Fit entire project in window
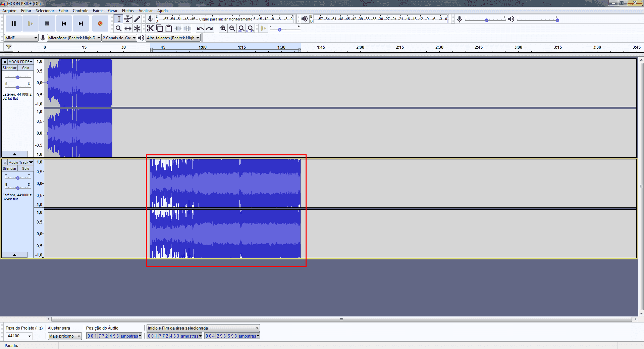The image size is (644, 349). [x=250, y=29]
